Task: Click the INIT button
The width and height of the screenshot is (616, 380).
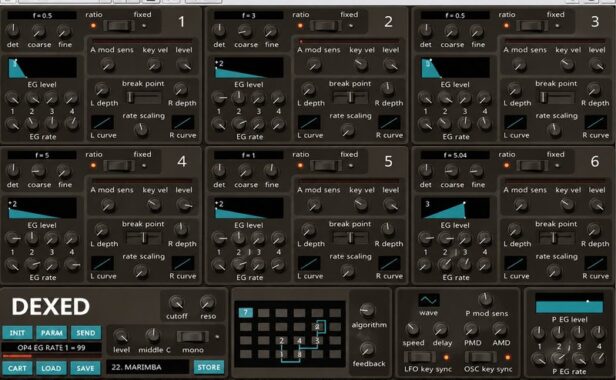Action: (x=17, y=333)
